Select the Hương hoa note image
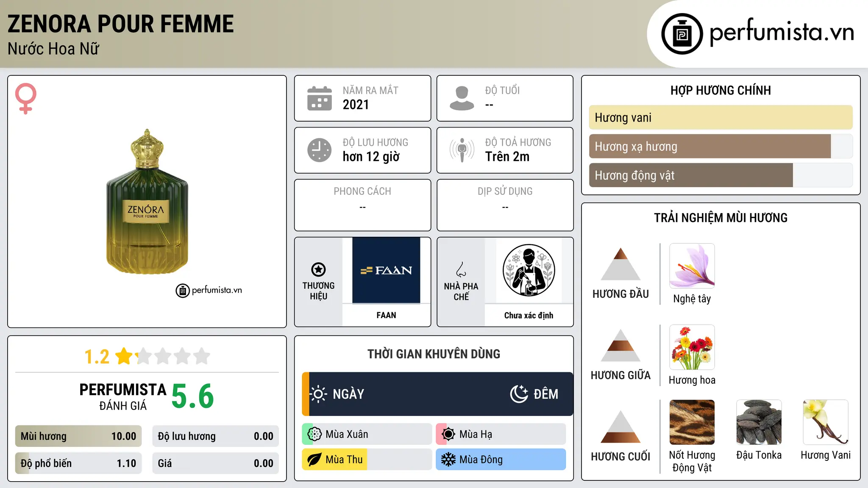Screen dimensions: 868x488 click(692, 347)
